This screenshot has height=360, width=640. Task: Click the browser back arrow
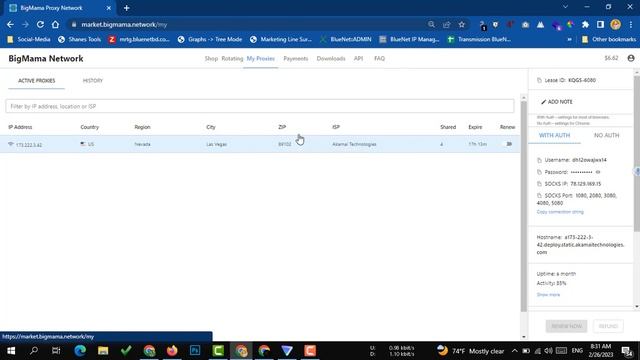pyautogui.click(x=10, y=24)
